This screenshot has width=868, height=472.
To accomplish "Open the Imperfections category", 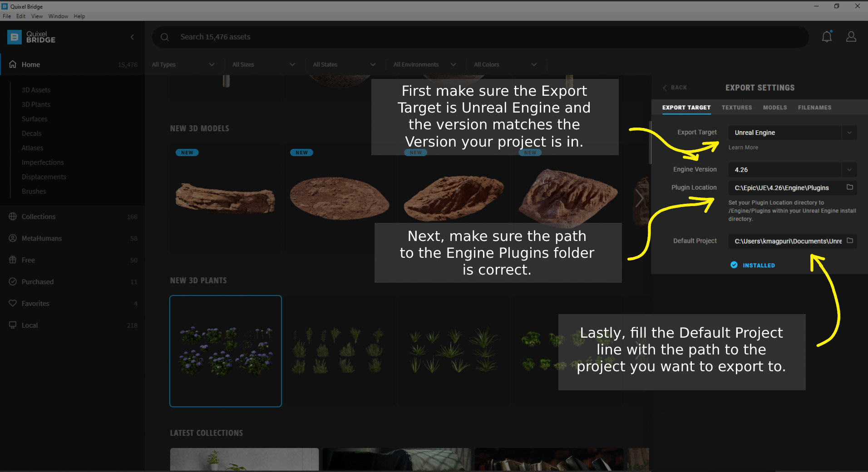I will 43,162.
